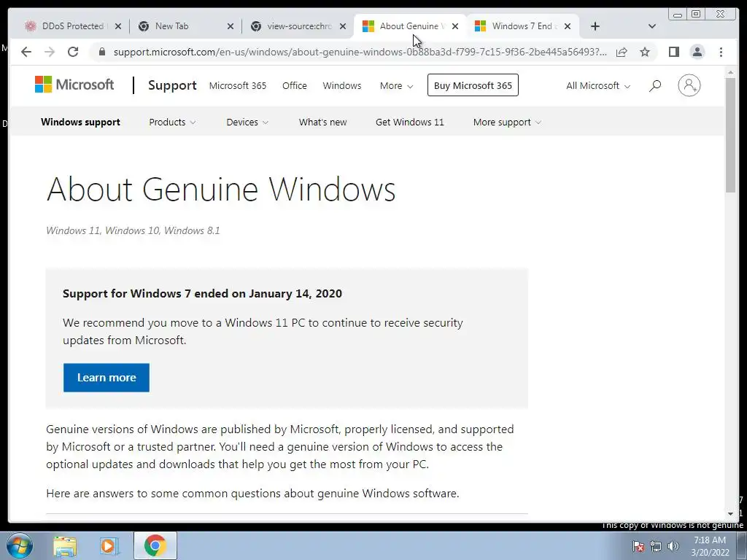Open the What's new link
Screen dimensions: 747x560
point(322,122)
